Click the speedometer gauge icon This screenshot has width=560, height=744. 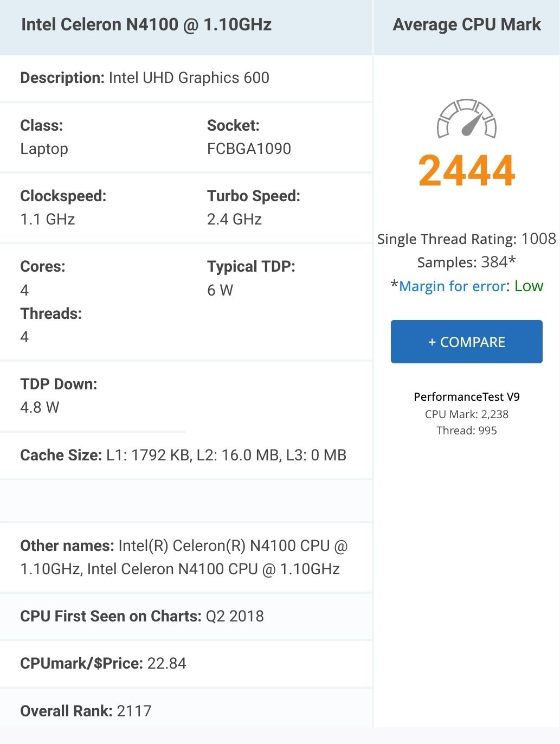coord(467,118)
